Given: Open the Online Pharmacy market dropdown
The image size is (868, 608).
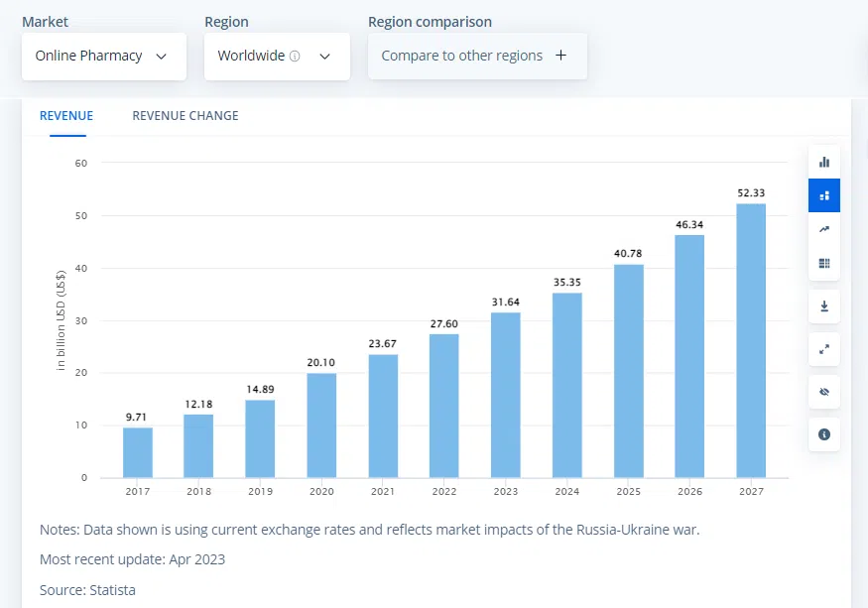Looking at the screenshot, I should coord(103,57).
